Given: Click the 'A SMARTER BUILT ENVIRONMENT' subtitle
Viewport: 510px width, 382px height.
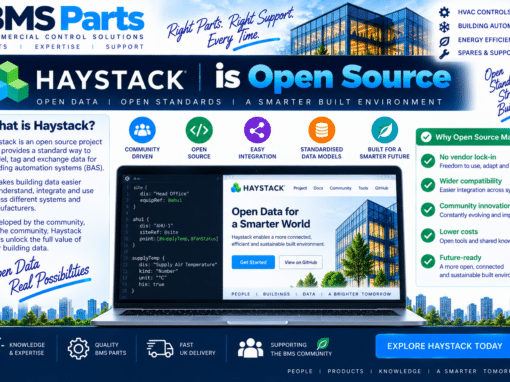Looking at the screenshot, I should (344, 102).
